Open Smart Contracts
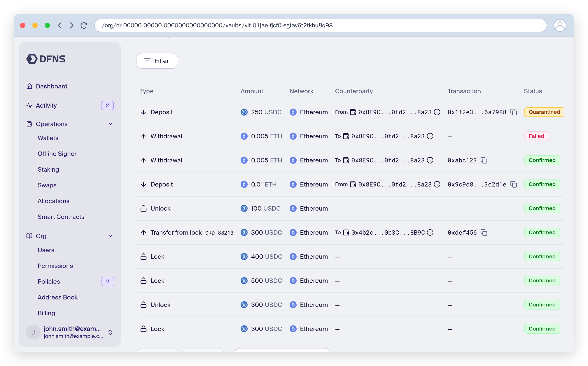The height and width of the screenshot is (366, 588). coord(61,217)
